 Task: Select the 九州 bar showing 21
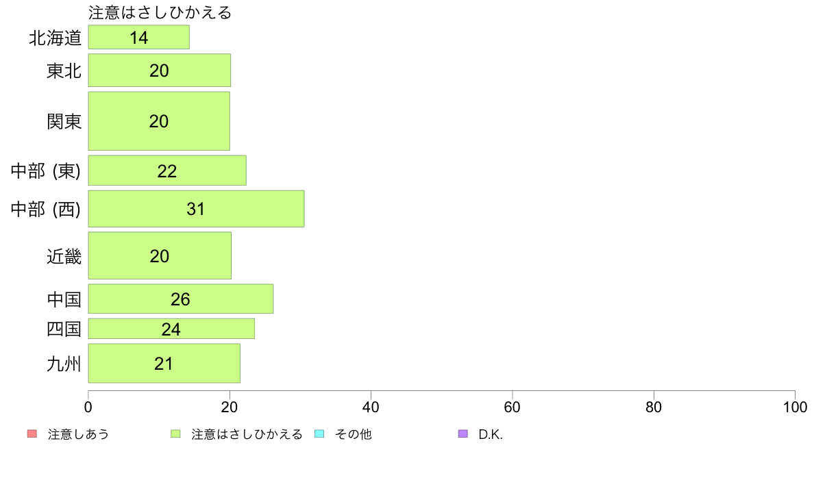(164, 364)
